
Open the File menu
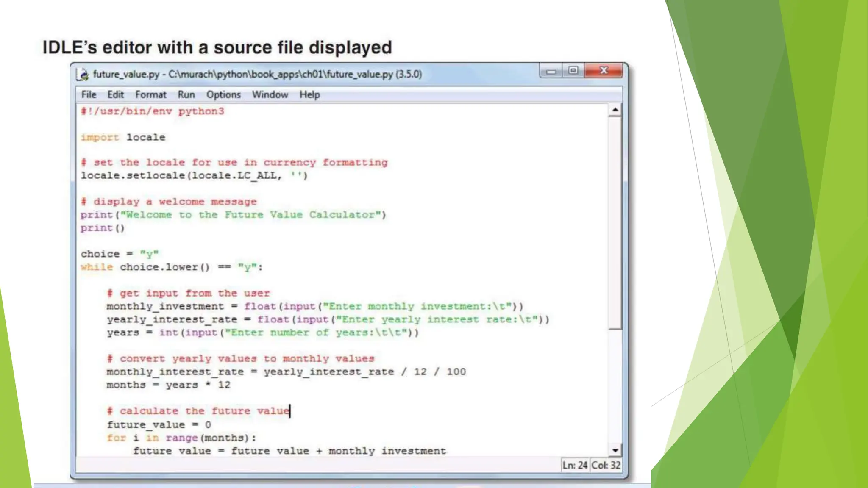click(89, 95)
